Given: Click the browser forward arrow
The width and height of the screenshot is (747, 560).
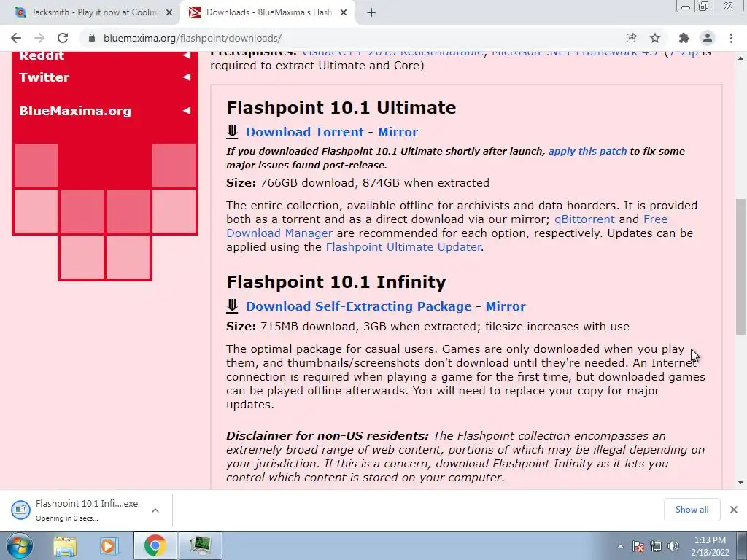Looking at the screenshot, I should point(39,38).
